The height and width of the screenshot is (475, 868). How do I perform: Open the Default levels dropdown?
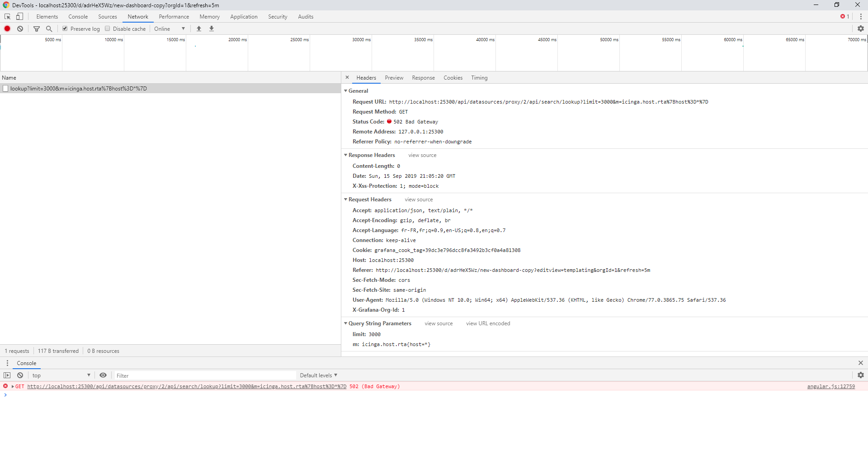318,375
